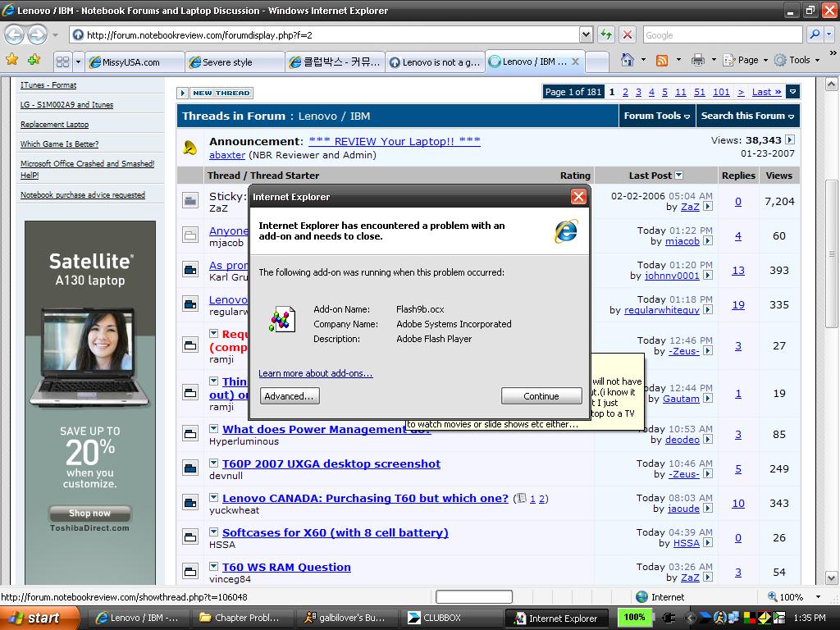Open the Recent Pages dropdown arrow
Screen dimensions: 840x630
[x=55, y=35]
